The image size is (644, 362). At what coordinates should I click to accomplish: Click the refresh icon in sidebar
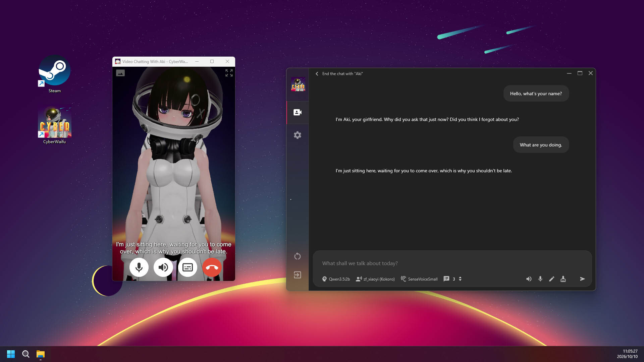pyautogui.click(x=298, y=256)
